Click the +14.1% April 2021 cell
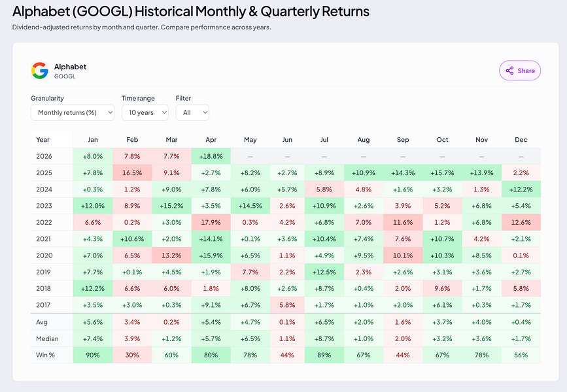567x392 pixels. 211,239
